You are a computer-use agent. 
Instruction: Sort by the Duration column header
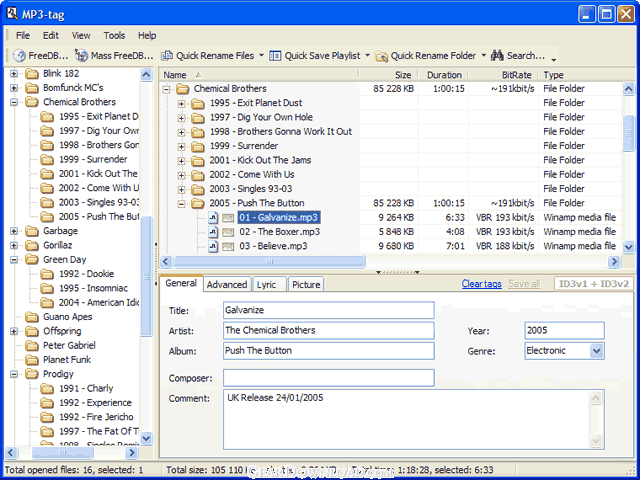click(443, 75)
